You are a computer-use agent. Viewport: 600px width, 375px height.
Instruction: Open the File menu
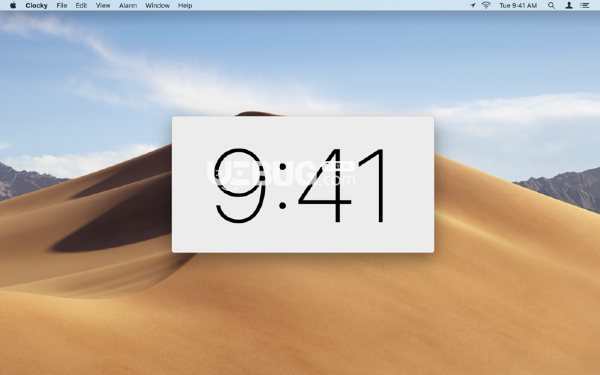(62, 5)
